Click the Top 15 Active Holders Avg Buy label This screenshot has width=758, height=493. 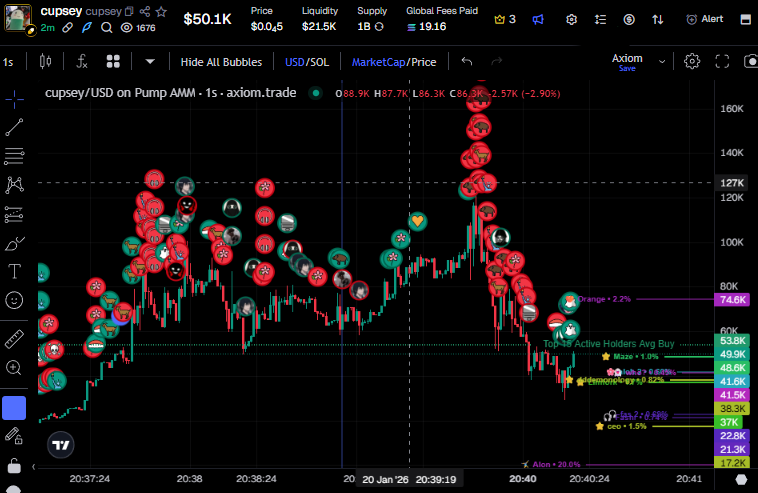pos(609,344)
